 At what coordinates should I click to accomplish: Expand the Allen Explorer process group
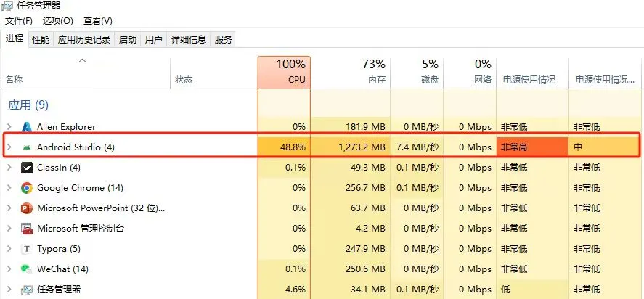click(9, 127)
